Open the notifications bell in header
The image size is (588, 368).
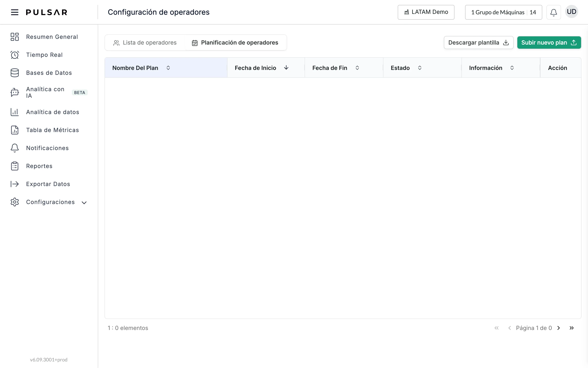click(x=553, y=12)
